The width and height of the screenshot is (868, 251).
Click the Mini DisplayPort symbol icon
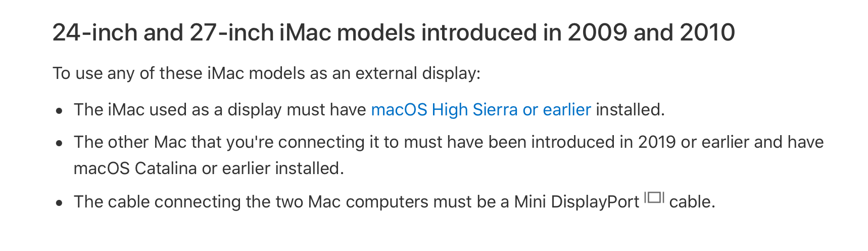pyautogui.click(x=654, y=197)
